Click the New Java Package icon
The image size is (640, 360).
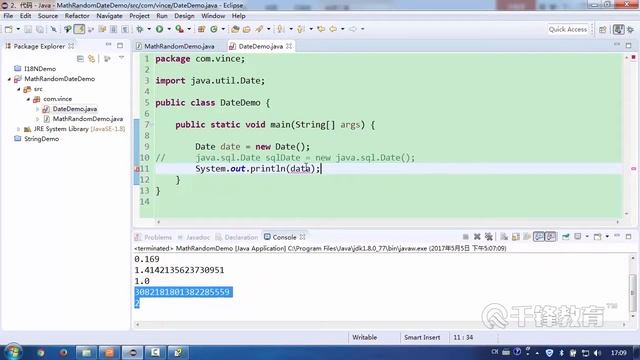coord(201,29)
